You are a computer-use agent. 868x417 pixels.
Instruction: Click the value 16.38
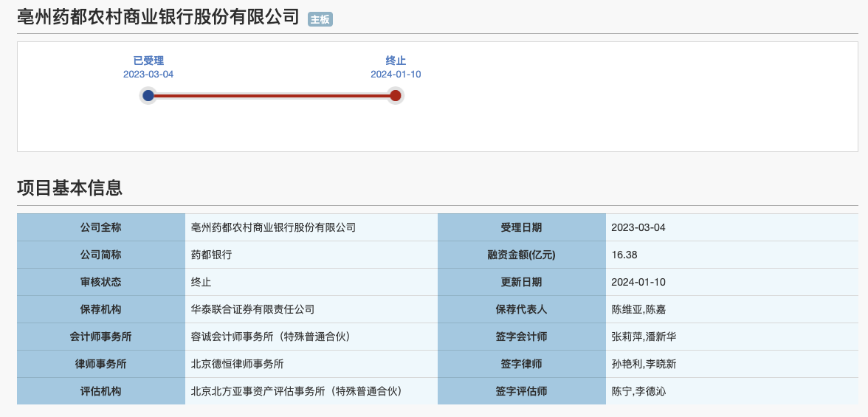point(624,255)
